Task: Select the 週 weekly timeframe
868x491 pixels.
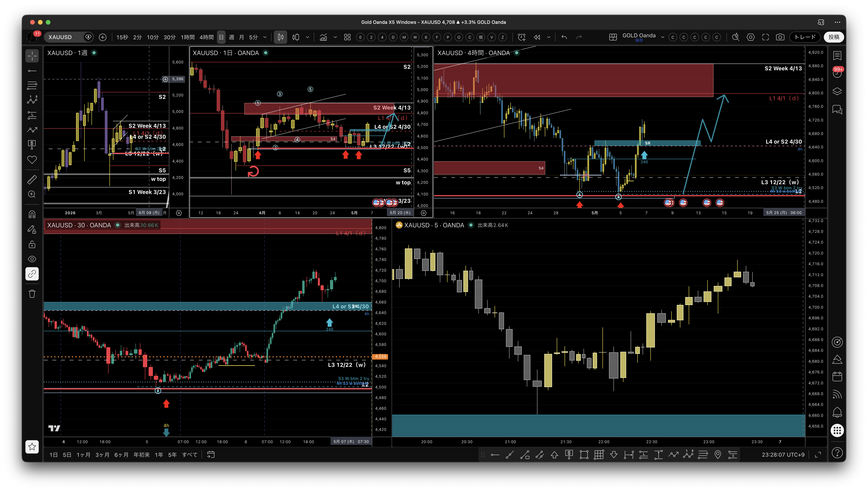Action: coord(231,37)
